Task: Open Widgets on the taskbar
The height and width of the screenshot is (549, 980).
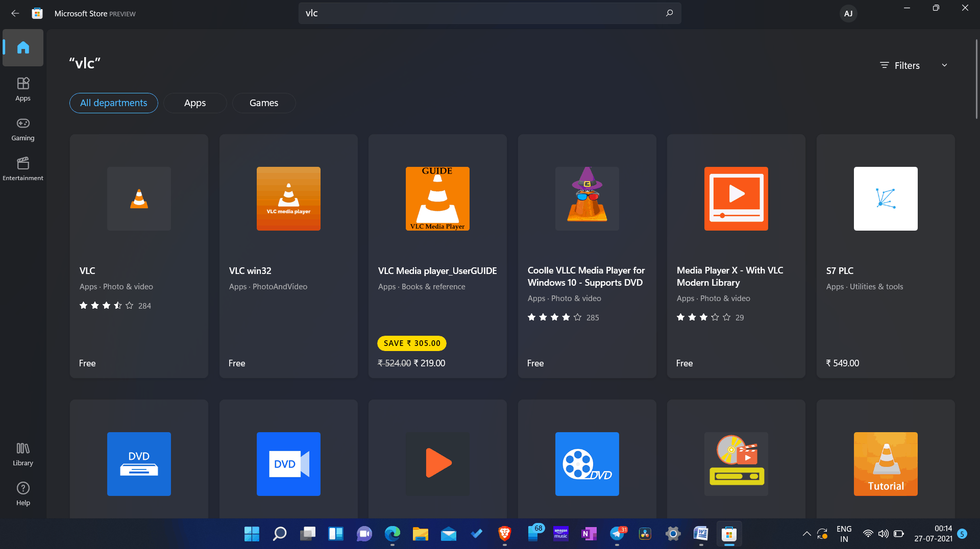Action: tap(336, 534)
